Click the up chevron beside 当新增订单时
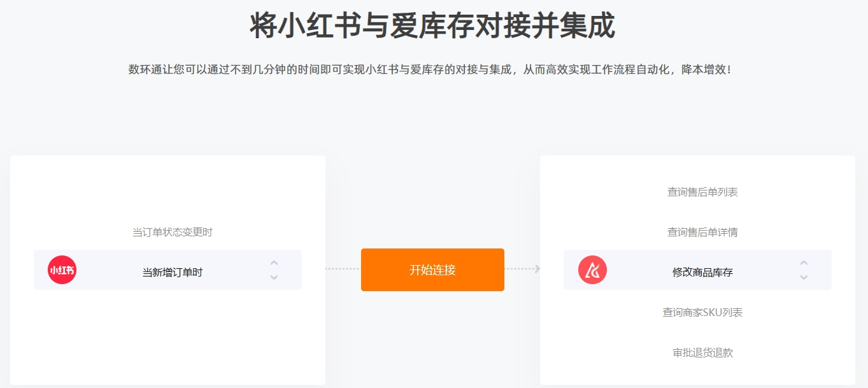Viewport: 868px width, 388px height. [x=274, y=262]
